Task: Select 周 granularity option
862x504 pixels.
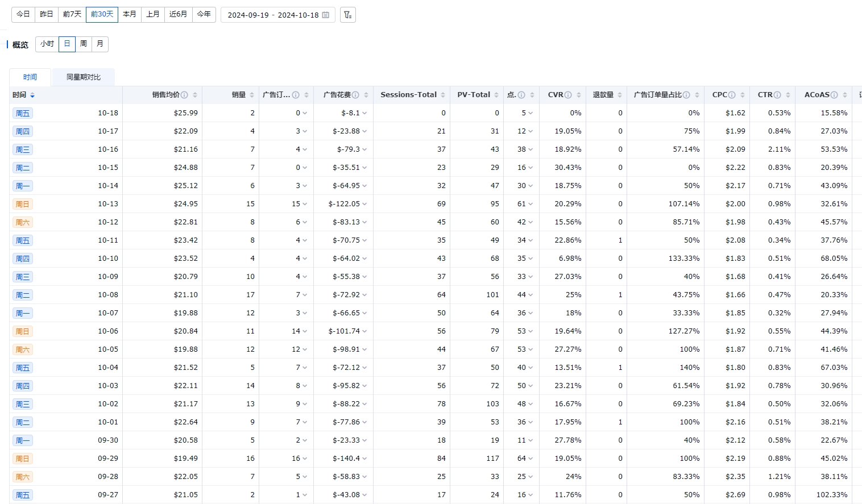Action: pyautogui.click(x=84, y=44)
